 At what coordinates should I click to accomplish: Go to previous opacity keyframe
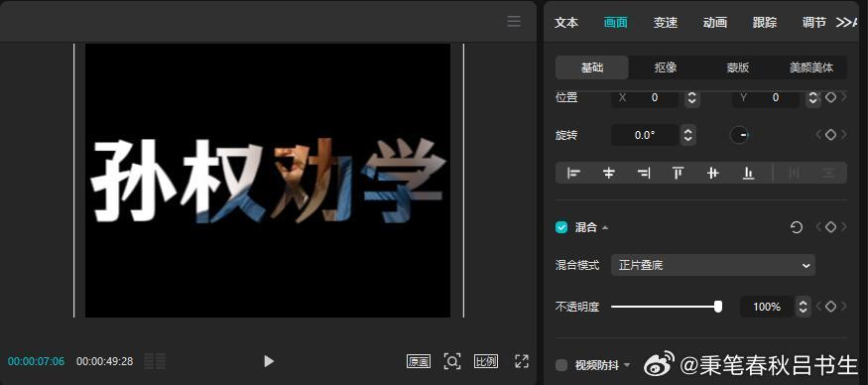point(818,307)
